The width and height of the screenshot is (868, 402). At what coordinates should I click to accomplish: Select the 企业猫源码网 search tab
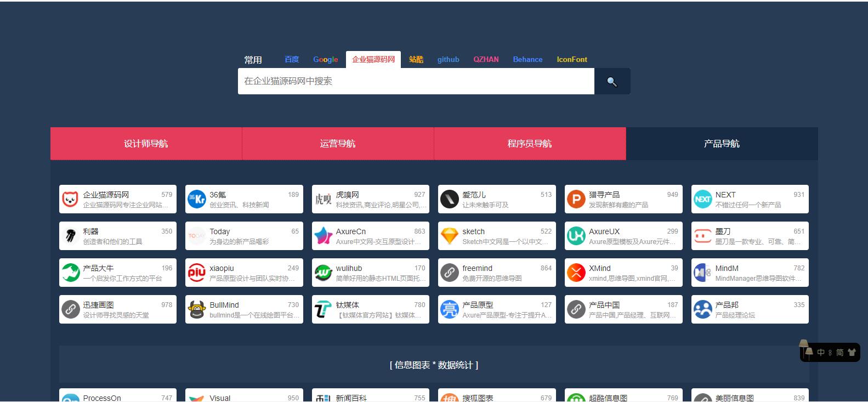point(373,59)
